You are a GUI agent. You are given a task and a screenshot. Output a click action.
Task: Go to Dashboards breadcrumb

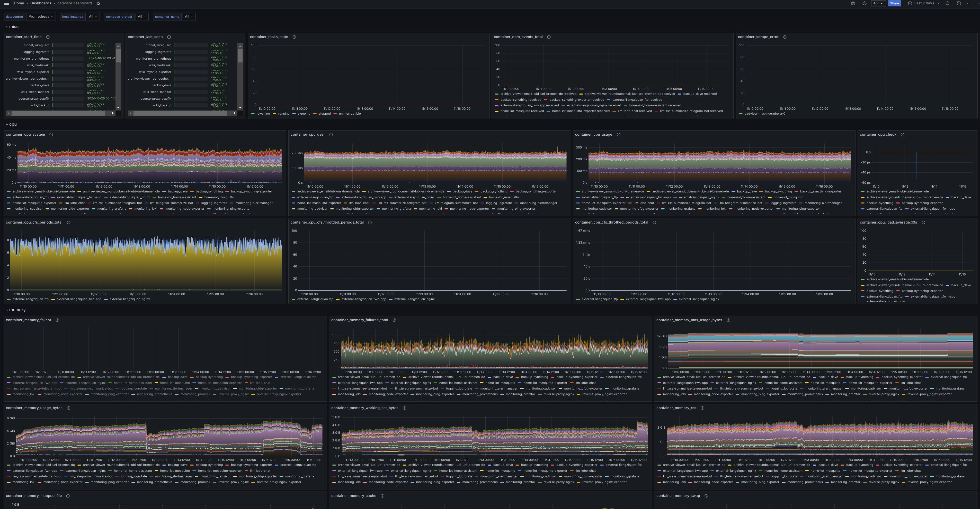tap(40, 3)
